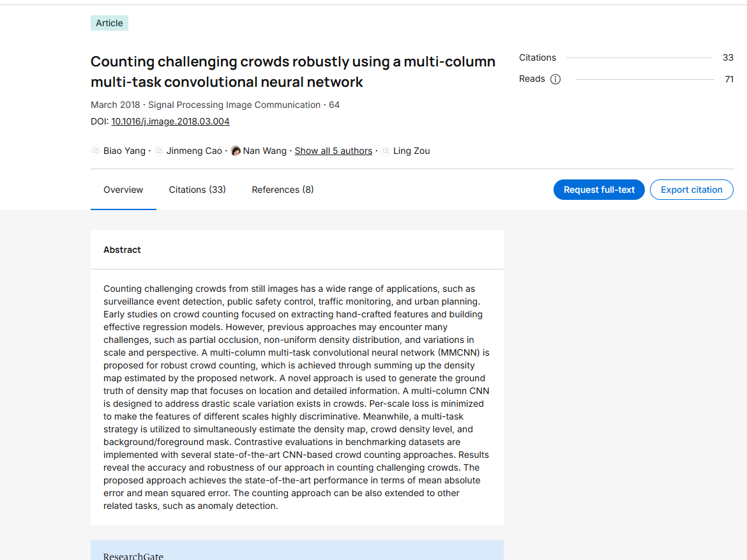Expand the Show all 5 authors link

(x=333, y=151)
